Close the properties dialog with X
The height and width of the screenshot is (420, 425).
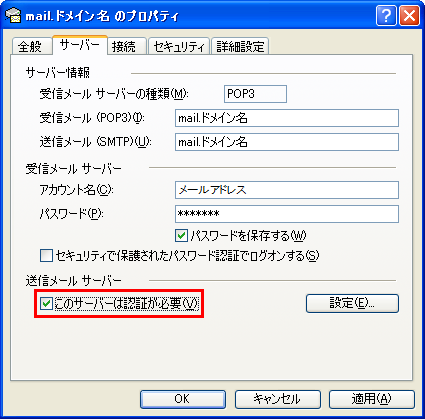click(x=409, y=15)
